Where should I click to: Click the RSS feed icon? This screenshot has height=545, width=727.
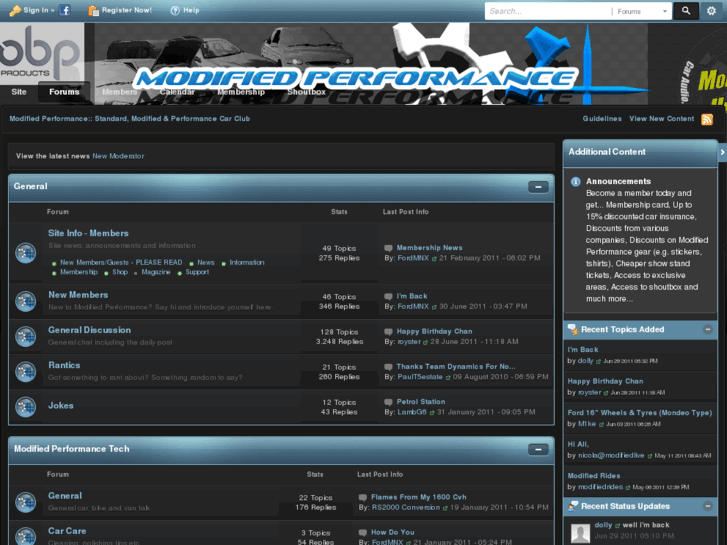pyautogui.click(x=707, y=119)
